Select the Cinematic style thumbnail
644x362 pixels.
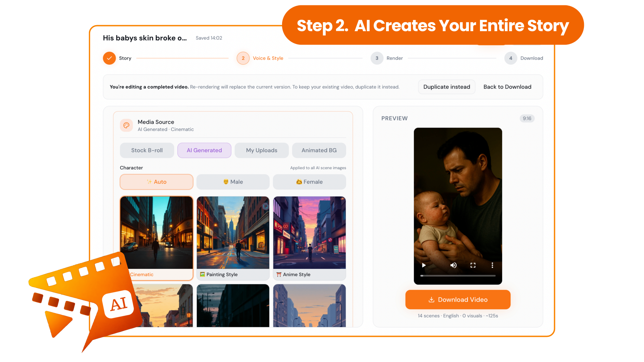156,233
